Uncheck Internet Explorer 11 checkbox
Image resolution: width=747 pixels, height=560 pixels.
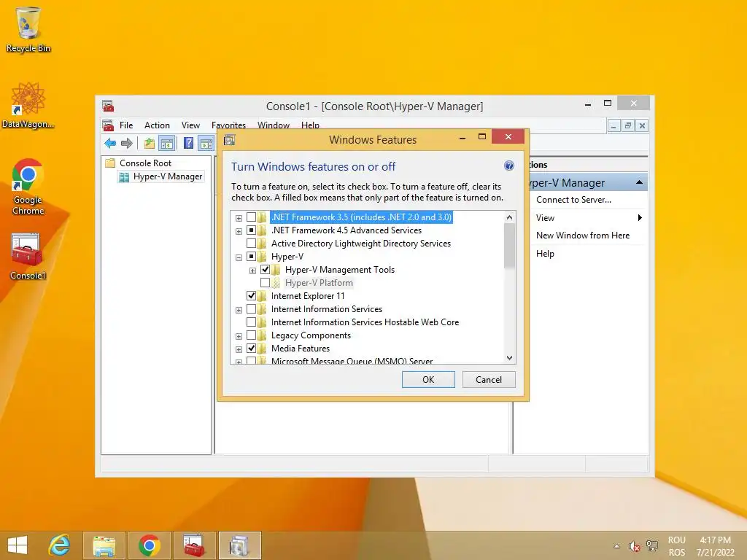pos(251,296)
